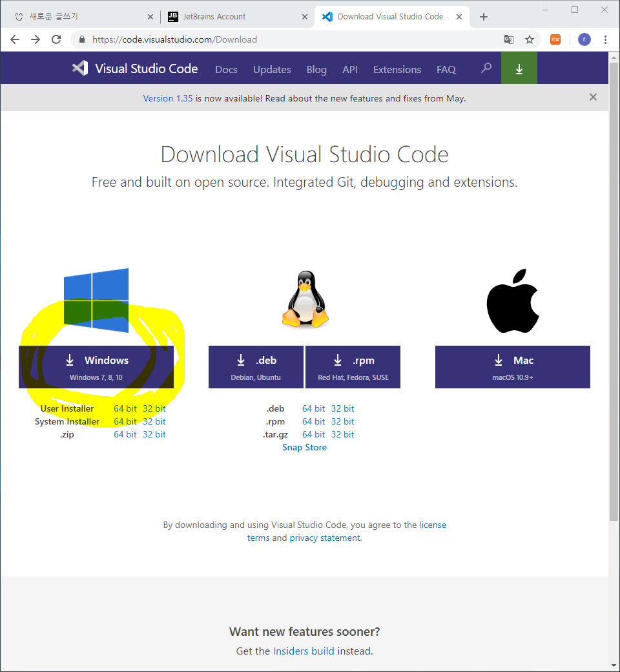Open the user profile avatar
The width and height of the screenshot is (620, 672).
coord(584,39)
